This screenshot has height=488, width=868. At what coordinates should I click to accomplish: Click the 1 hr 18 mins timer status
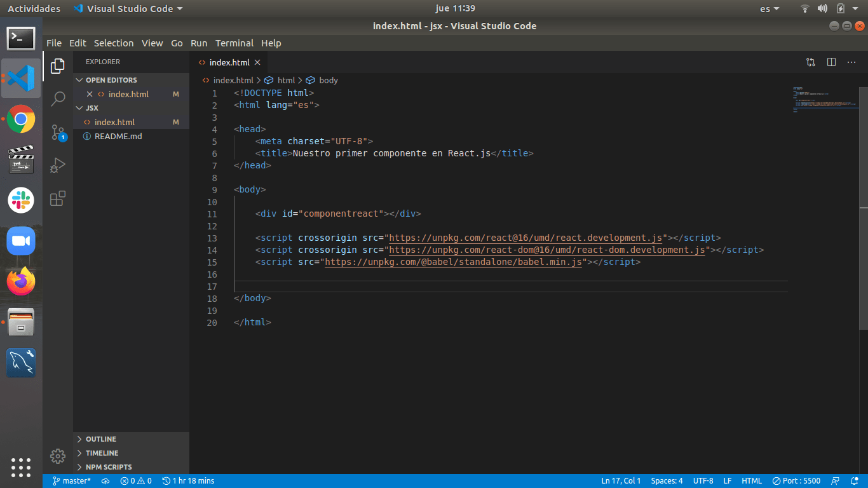coord(188,481)
